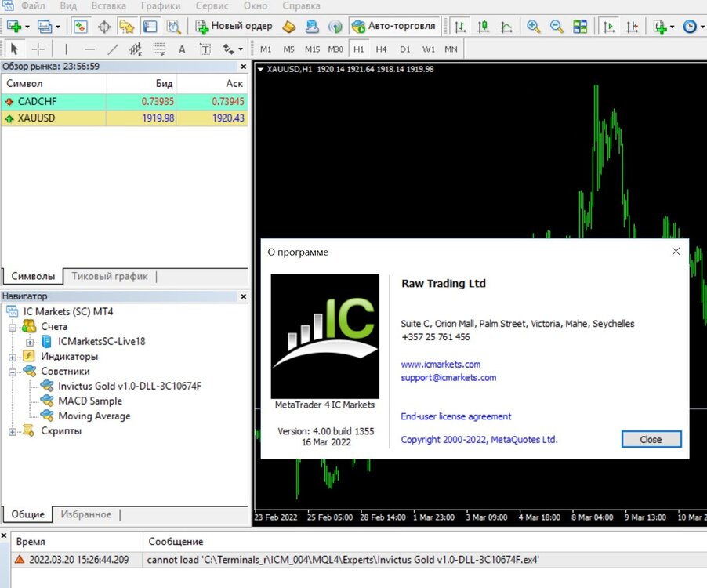Open Справка menu

pyautogui.click(x=301, y=5)
